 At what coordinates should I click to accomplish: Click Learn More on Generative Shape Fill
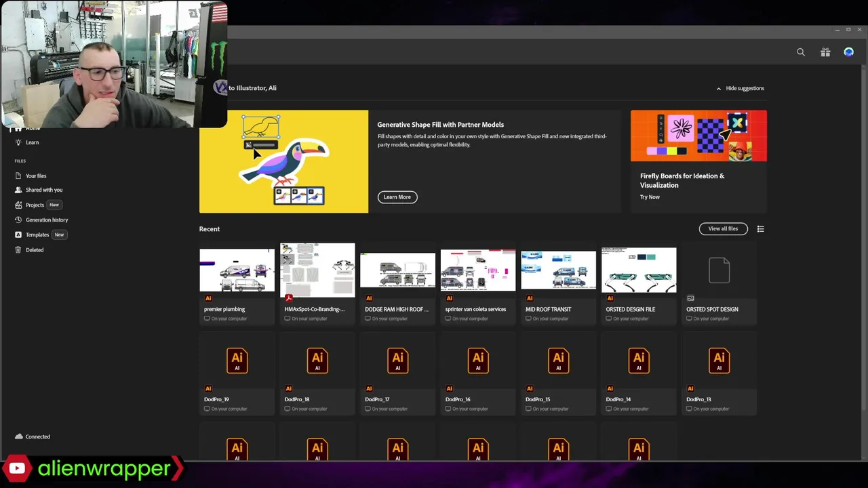coord(397,197)
